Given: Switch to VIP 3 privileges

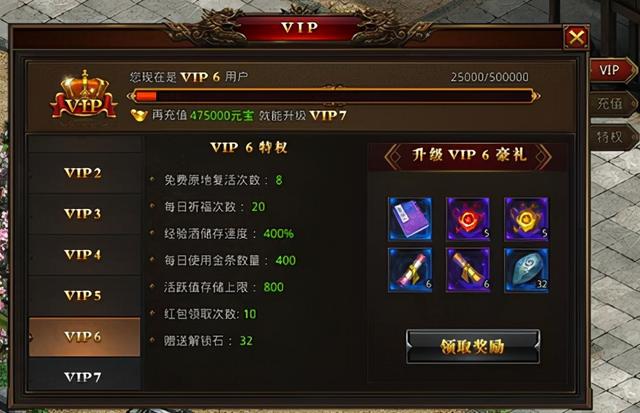Looking at the screenshot, I should point(84,214).
